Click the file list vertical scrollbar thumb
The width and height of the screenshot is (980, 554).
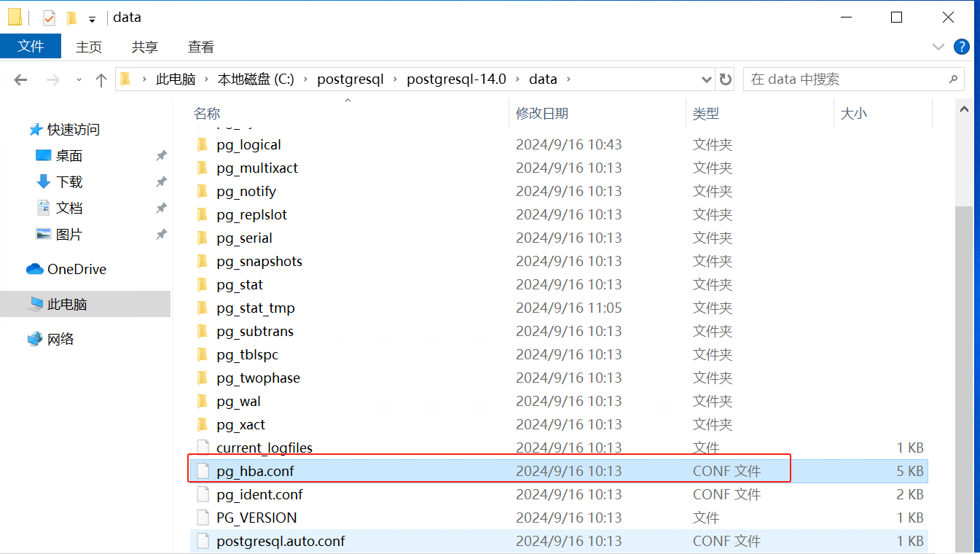[964, 379]
